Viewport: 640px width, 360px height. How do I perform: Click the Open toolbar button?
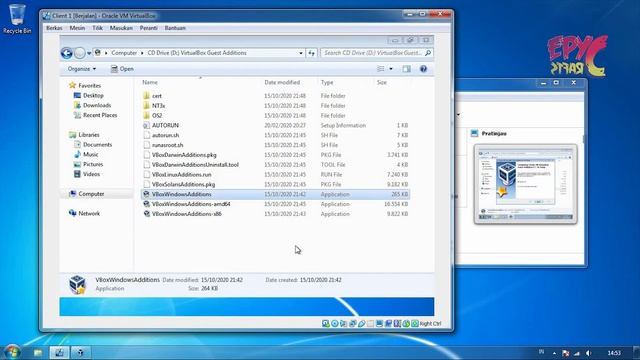[x=122, y=69]
